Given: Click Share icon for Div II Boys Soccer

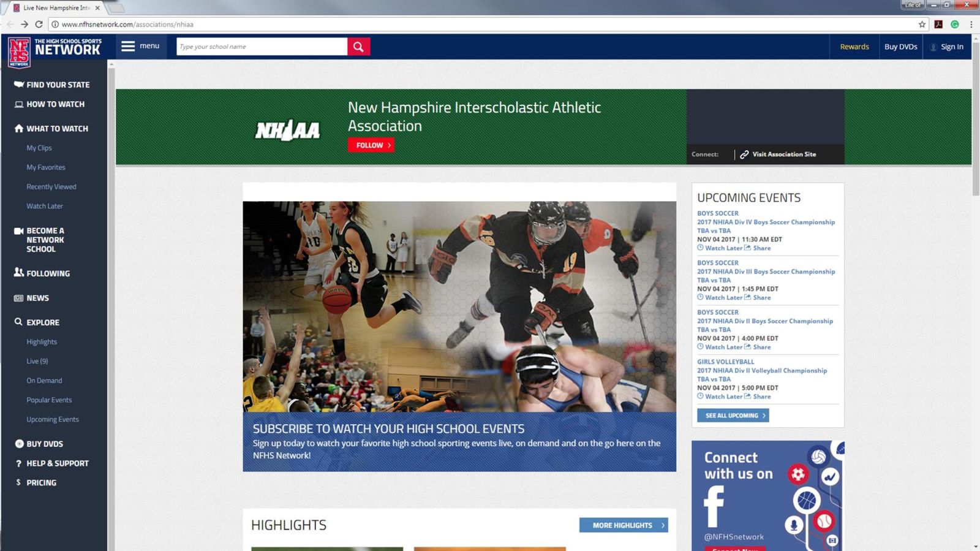Looking at the screenshot, I should pyautogui.click(x=747, y=347).
